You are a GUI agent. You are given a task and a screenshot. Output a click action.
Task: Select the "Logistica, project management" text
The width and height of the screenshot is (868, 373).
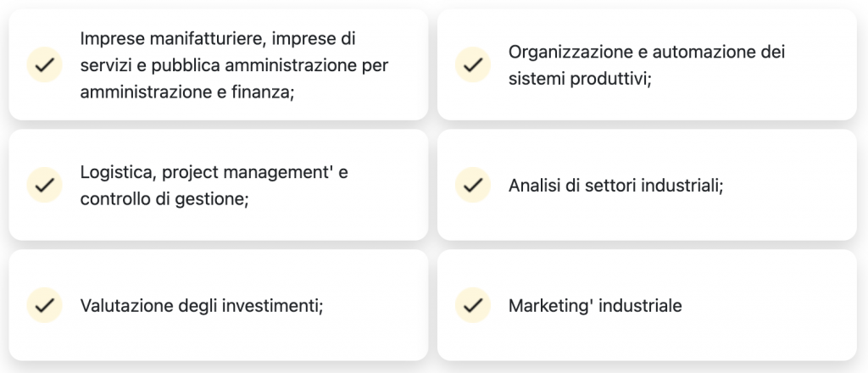pyautogui.click(x=214, y=172)
